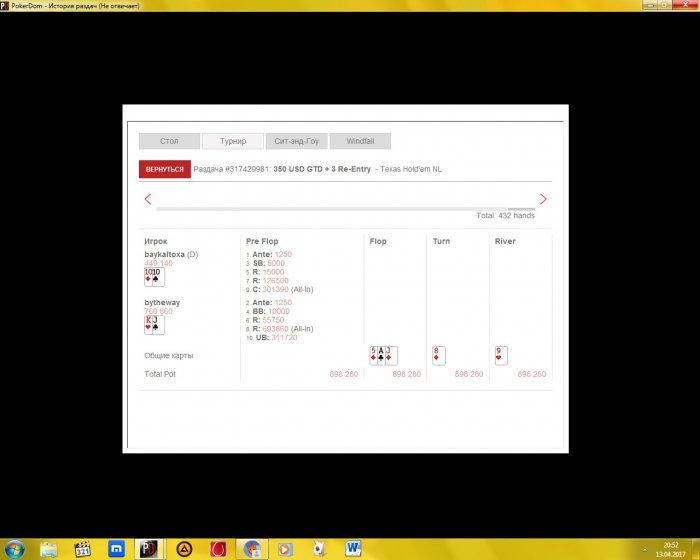The width and height of the screenshot is (700, 560).
Task: Open the round taskbar icon next to the orange player
Action: [x=252, y=549]
